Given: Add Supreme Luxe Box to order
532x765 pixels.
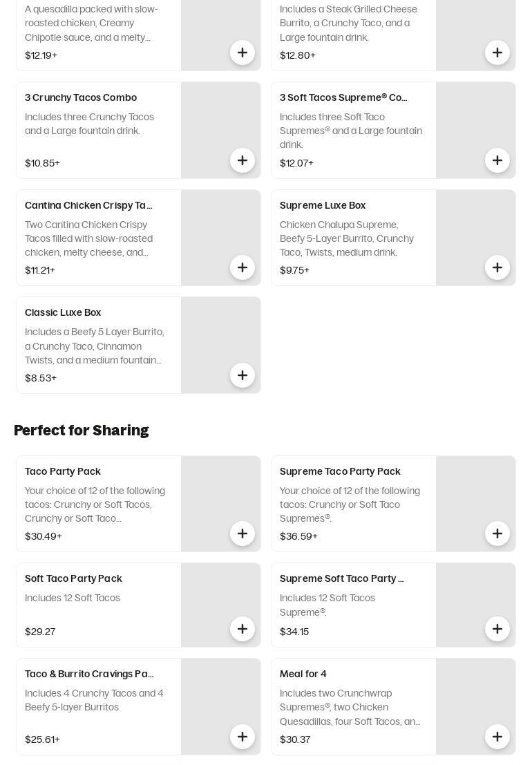Looking at the screenshot, I should [497, 267].
